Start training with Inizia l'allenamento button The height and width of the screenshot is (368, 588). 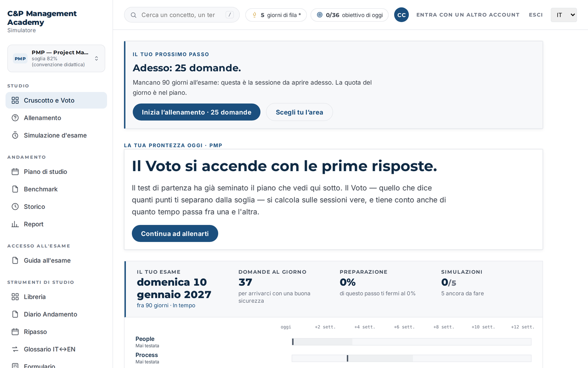coord(197,112)
